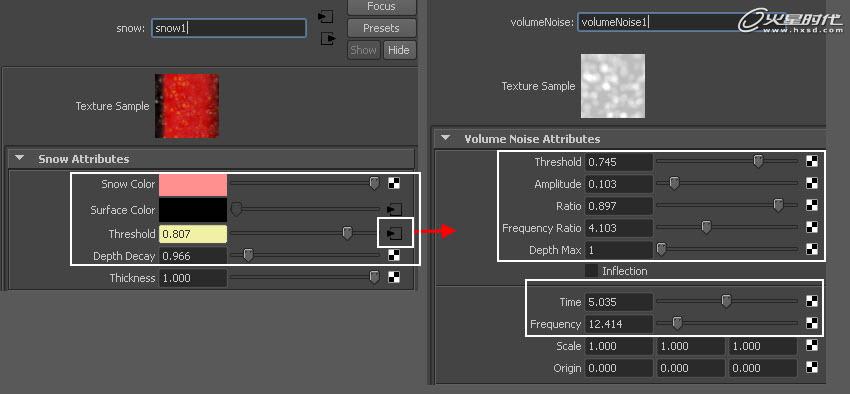Click the Scale map checker icon
The width and height of the screenshot is (850, 394).
[x=812, y=345]
